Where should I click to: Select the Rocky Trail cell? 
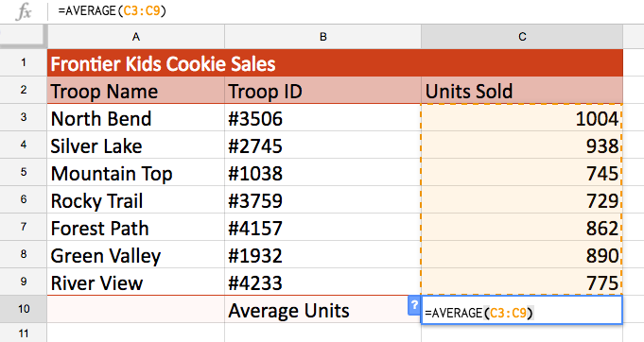point(136,200)
